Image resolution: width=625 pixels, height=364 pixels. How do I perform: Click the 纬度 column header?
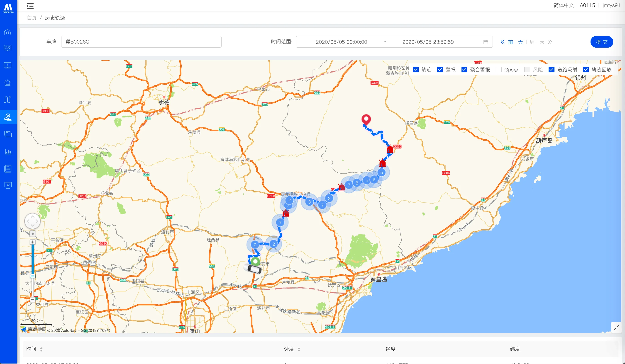[515, 349]
